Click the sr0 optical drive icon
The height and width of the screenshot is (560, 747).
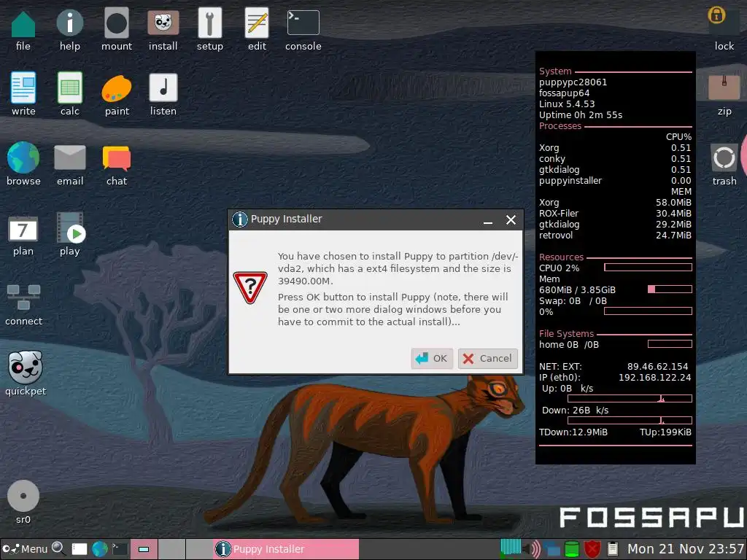(x=23, y=496)
